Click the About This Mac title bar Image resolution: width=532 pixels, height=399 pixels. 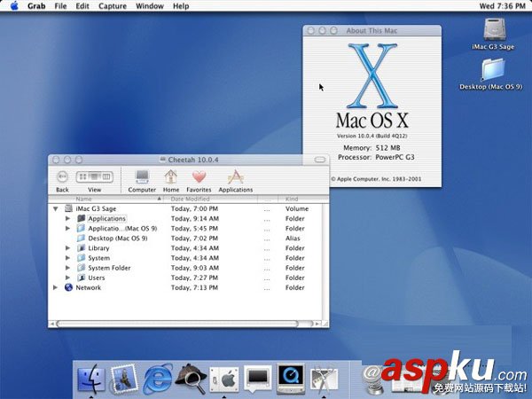tap(372, 30)
